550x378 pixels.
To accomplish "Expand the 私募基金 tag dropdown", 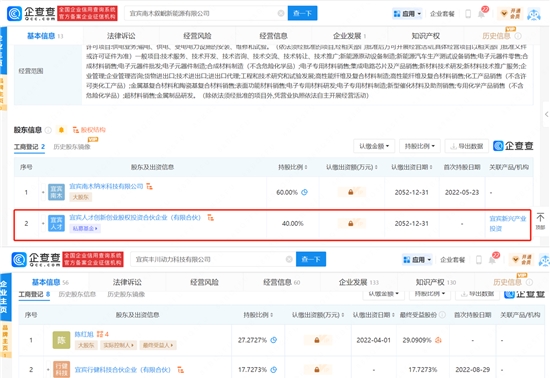I will click(85, 229).
